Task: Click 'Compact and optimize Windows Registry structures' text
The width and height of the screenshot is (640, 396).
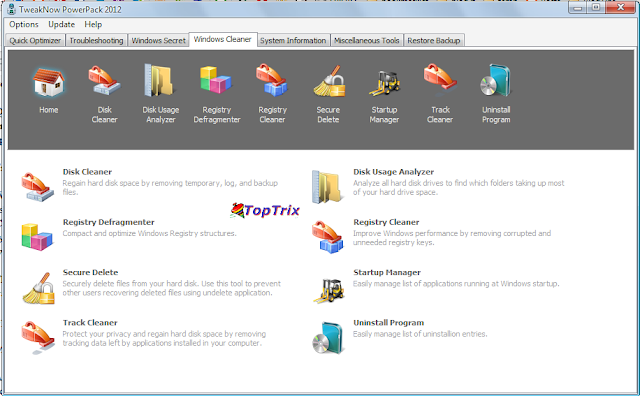Action: pyautogui.click(x=149, y=234)
